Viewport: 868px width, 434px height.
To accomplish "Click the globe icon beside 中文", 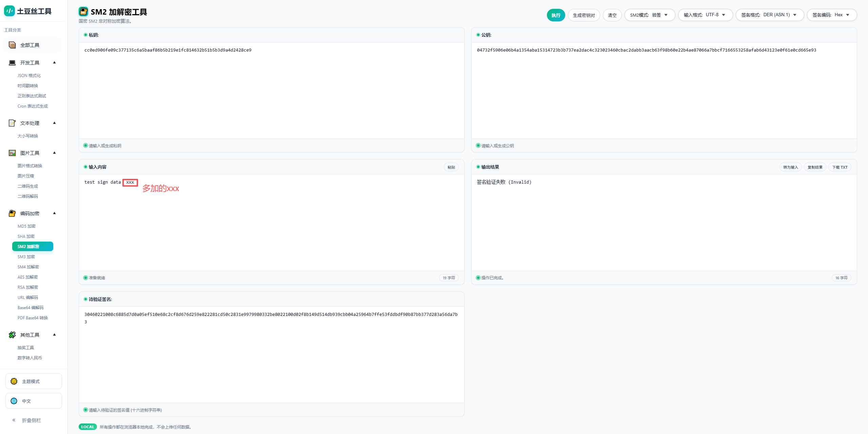I will pos(14,401).
